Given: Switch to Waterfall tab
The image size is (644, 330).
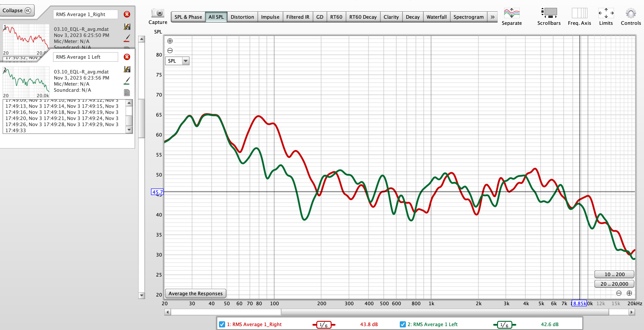Looking at the screenshot, I should coord(437,17).
